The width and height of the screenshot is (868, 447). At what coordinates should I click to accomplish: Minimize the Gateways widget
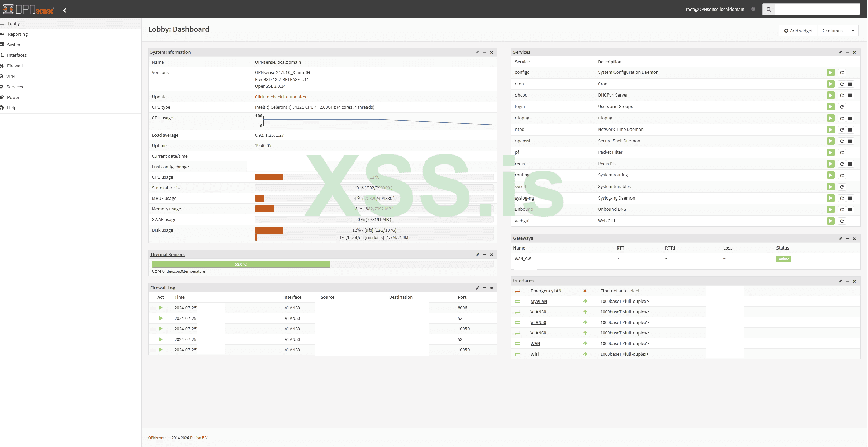tap(847, 239)
